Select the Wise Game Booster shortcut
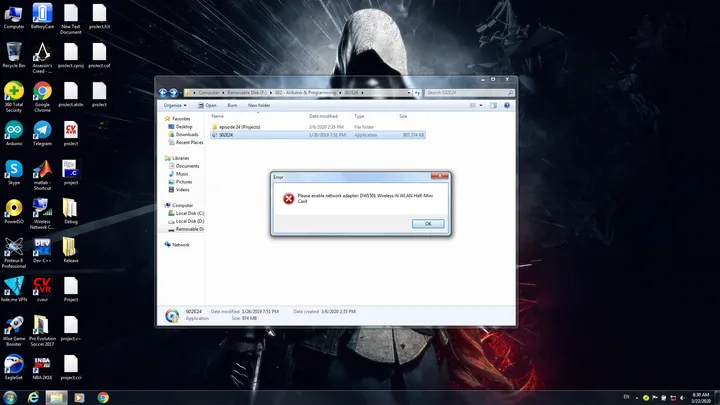Image resolution: width=720 pixels, height=405 pixels. click(14, 331)
